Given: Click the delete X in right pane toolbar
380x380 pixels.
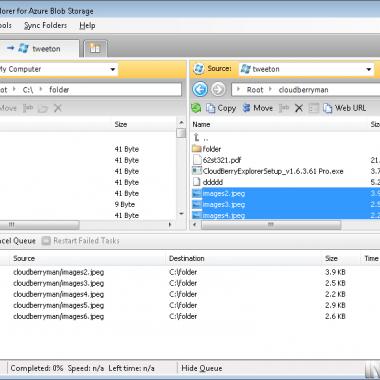Looking at the screenshot, I should [x=299, y=108].
